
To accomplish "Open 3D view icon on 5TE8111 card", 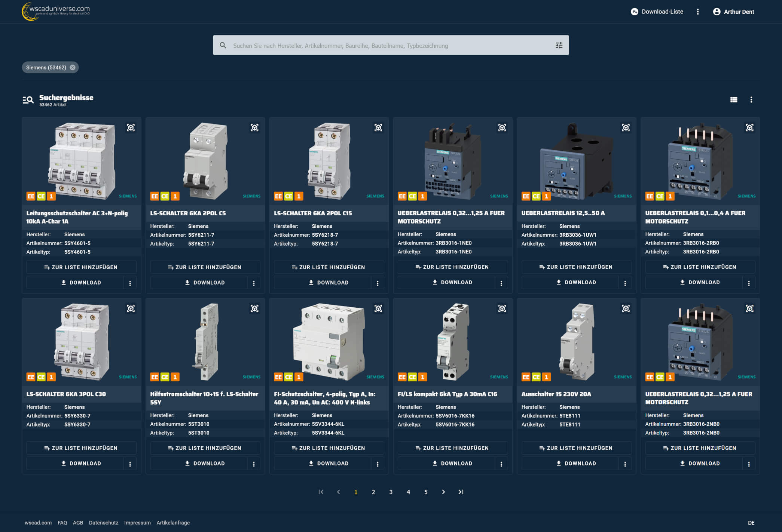I will [x=626, y=308].
